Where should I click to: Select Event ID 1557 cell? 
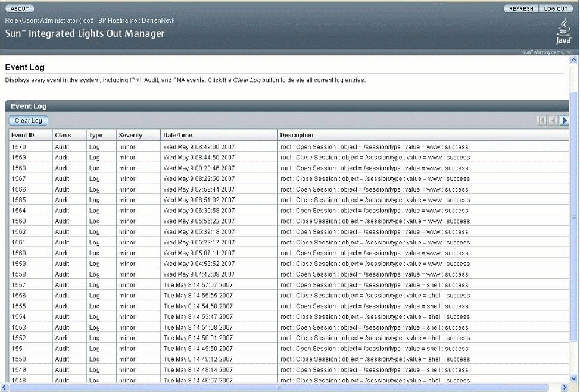[30, 285]
